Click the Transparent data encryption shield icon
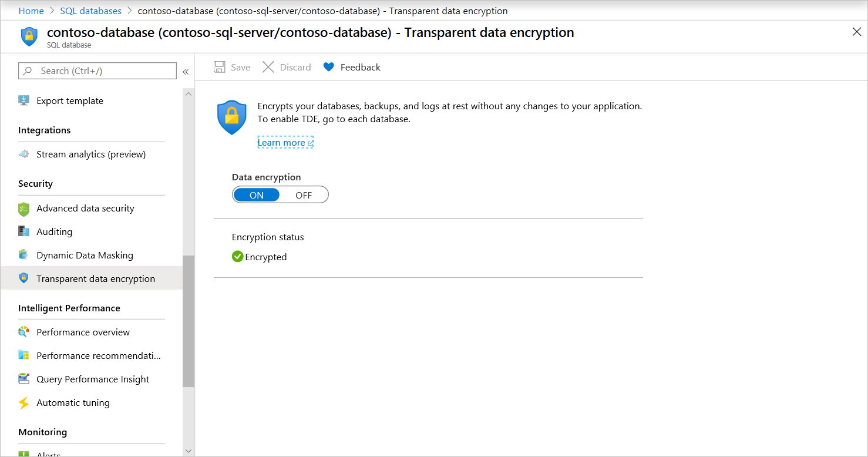This screenshot has width=868, height=457. [23, 278]
